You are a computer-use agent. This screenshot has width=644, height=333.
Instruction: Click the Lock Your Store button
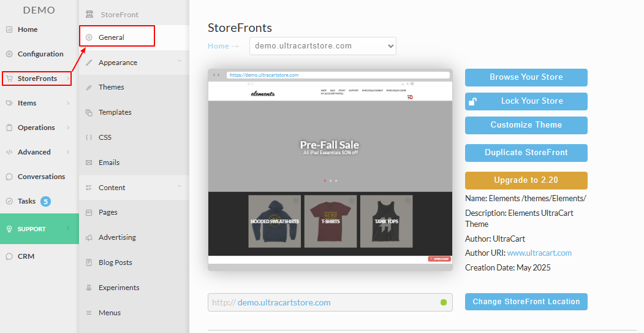point(526,101)
